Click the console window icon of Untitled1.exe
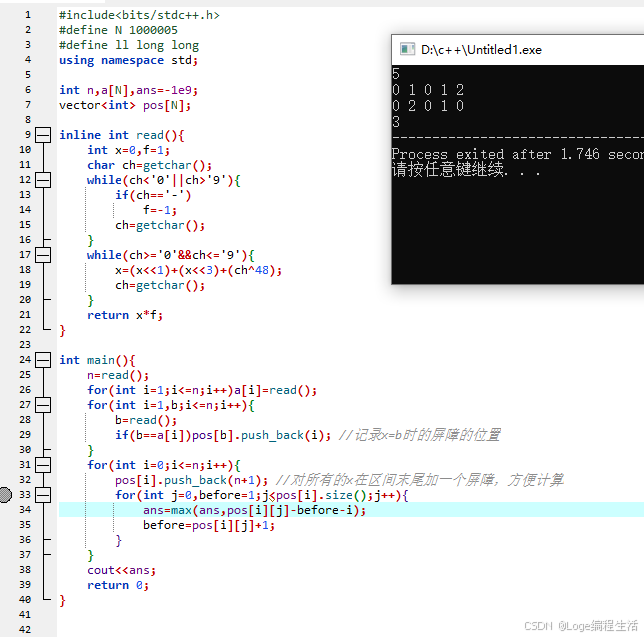The image size is (644, 637). pyautogui.click(x=407, y=49)
